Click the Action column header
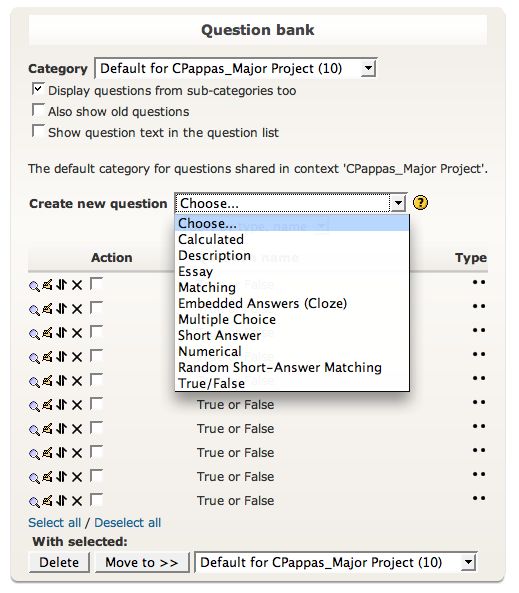This screenshot has height=593, width=519. [x=112, y=258]
